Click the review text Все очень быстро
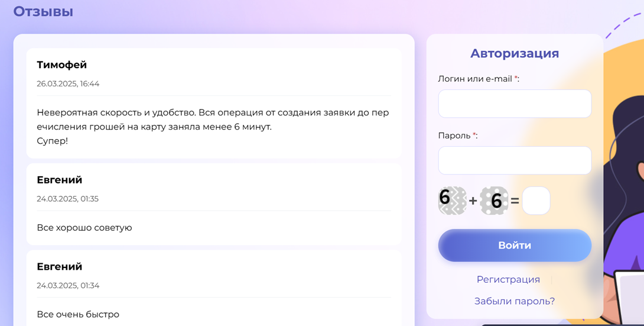This screenshot has width=644, height=326. 78,314
